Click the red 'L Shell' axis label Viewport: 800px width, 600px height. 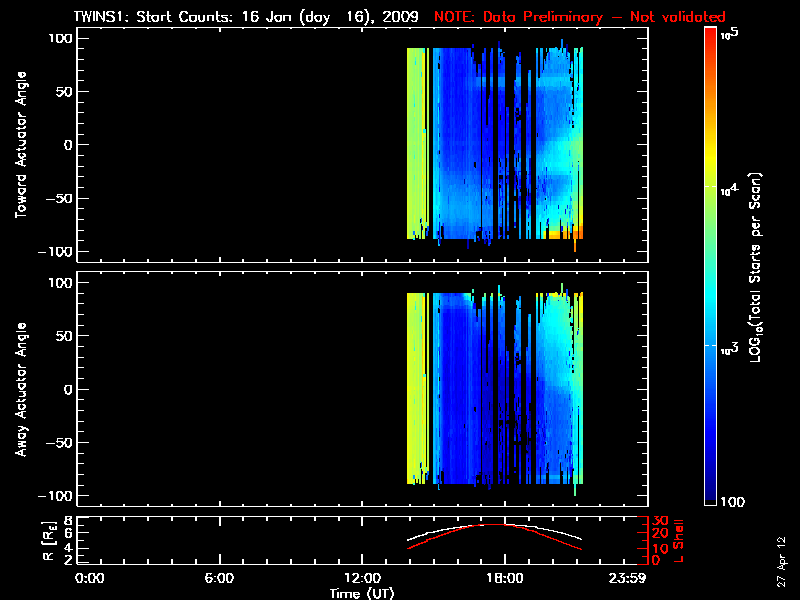pyautogui.click(x=678, y=540)
